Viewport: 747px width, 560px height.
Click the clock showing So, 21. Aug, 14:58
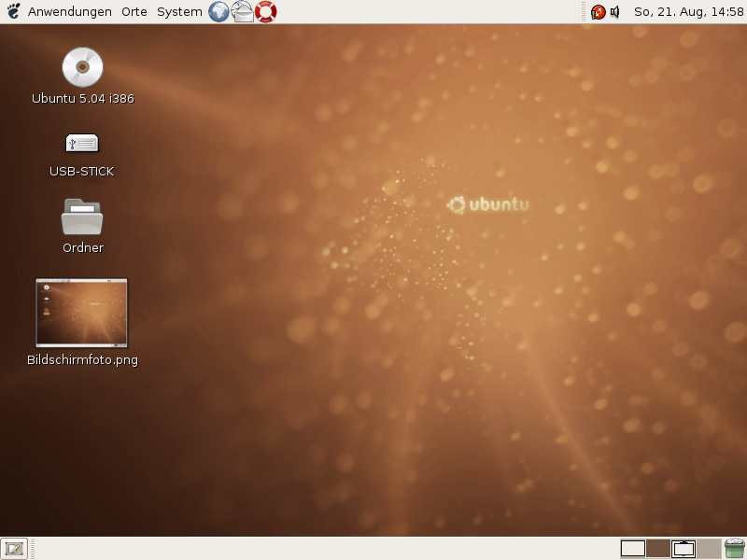(688, 11)
